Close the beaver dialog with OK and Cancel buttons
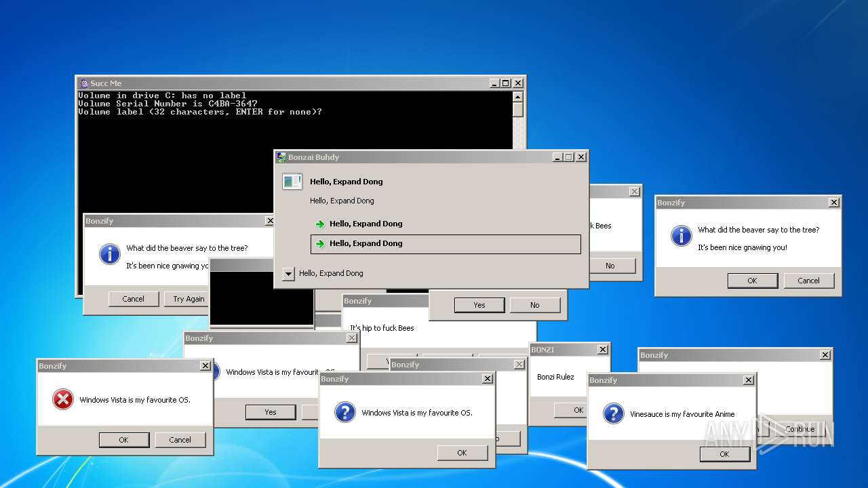Viewport: 868px width, 488px height. [834, 203]
